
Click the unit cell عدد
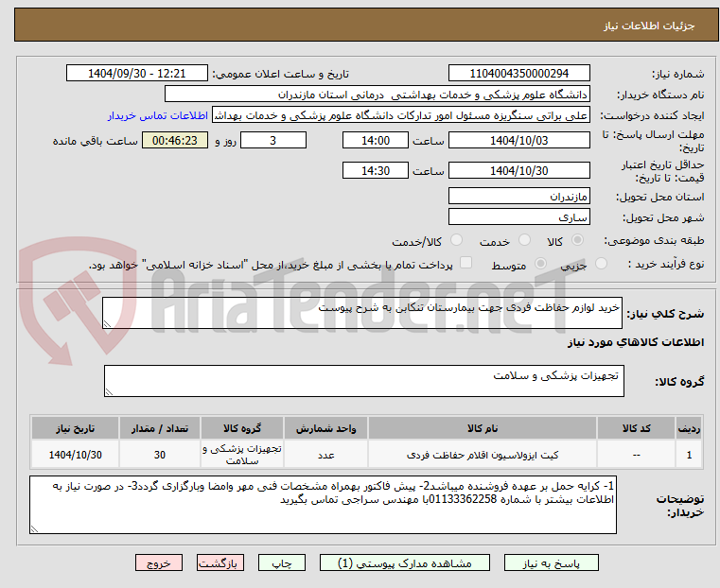[x=325, y=455]
